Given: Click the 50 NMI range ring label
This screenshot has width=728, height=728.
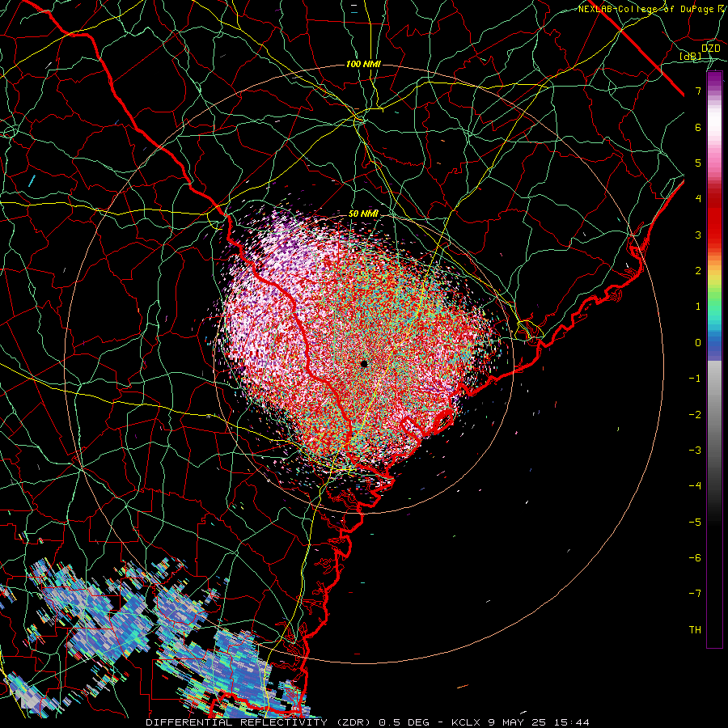Looking at the screenshot, I should (x=363, y=214).
